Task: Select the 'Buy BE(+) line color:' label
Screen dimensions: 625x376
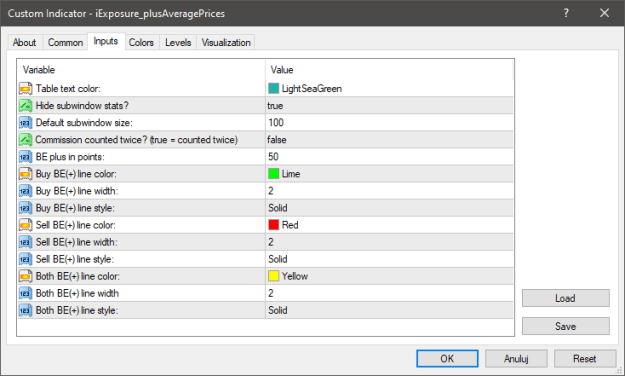Action: tap(76, 174)
